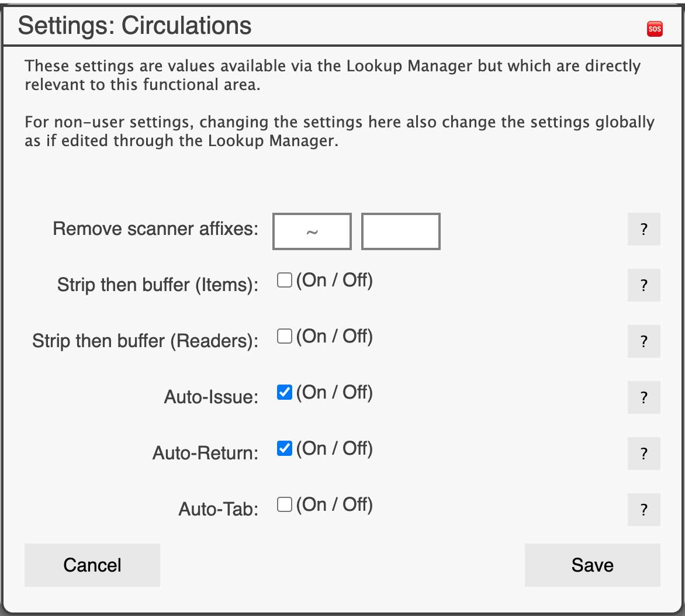Image resolution: width=685 pixels, height=616 pixels.
Task: Save the Circulations settings
Action: coord(593,565)
